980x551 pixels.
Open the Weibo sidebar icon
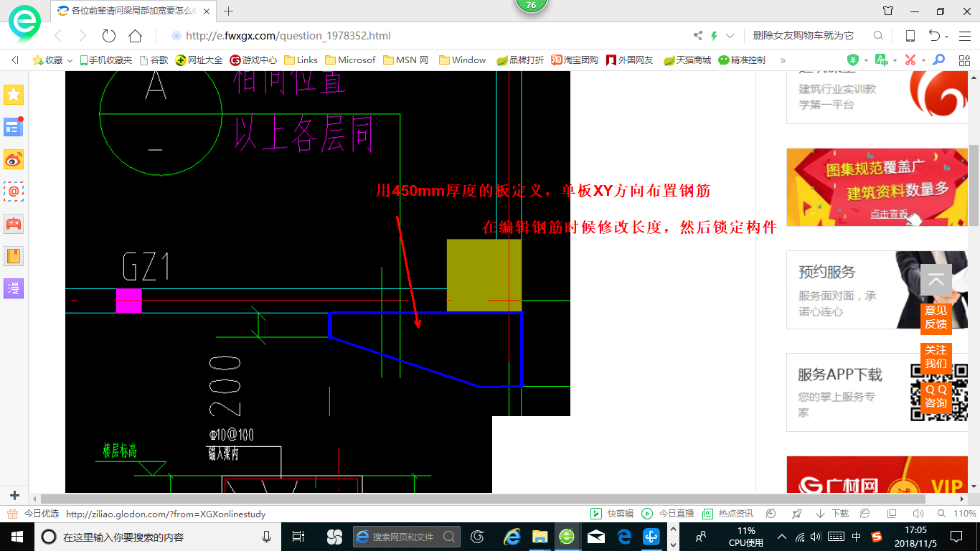tap(14, 159)
